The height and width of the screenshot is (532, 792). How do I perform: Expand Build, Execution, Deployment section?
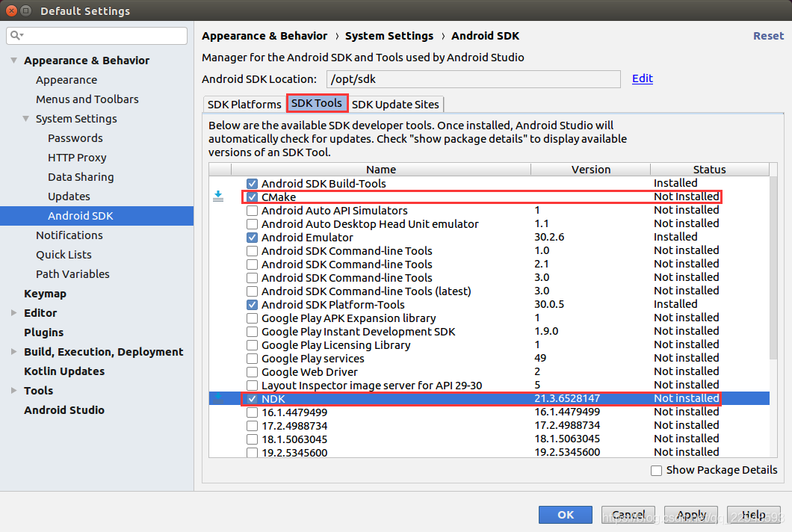pyautogui.click(x=13, y=352)
